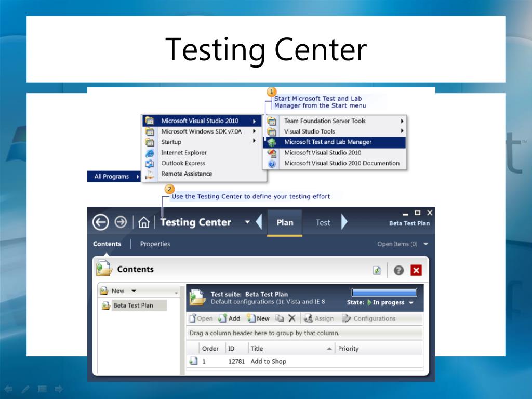Click the slideshow previous arrow
The height and width of the screenshot is (399, 532).
click(x=8, y=389)
